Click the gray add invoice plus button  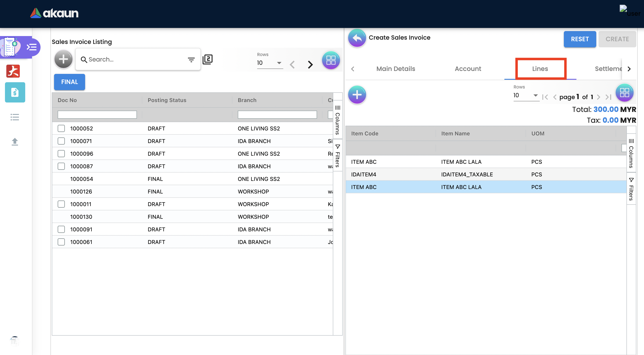63,59
